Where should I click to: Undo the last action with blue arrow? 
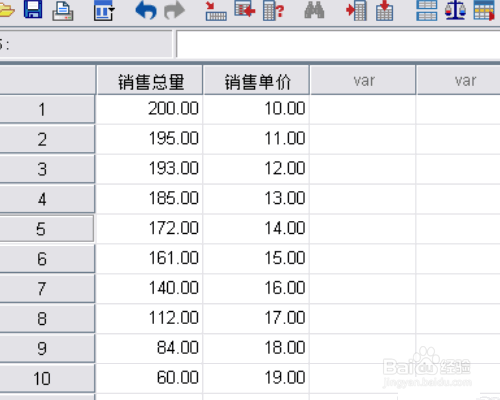[x=146, y=10]
